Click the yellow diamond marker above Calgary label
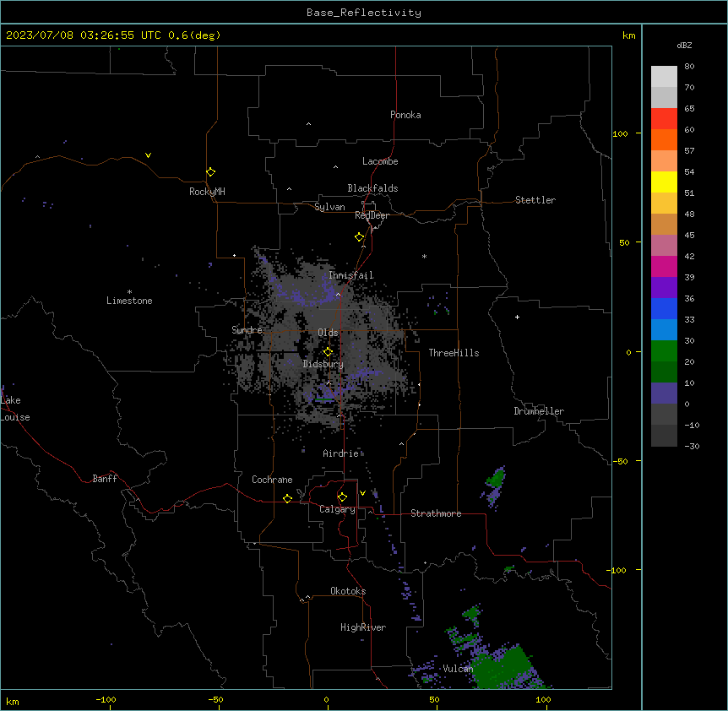The image size is (728, 711). (342, 497)
